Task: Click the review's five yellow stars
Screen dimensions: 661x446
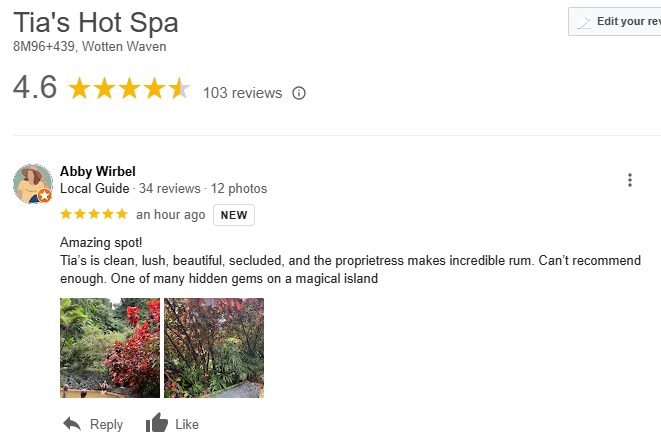Action: pyautogui.click(x=94, y=214)
